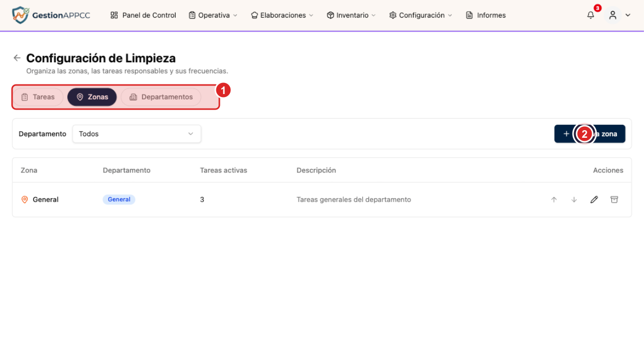Viewport: 644px width, 362px height.
Task: Open the notifications bell
Action: coord(591,15)
